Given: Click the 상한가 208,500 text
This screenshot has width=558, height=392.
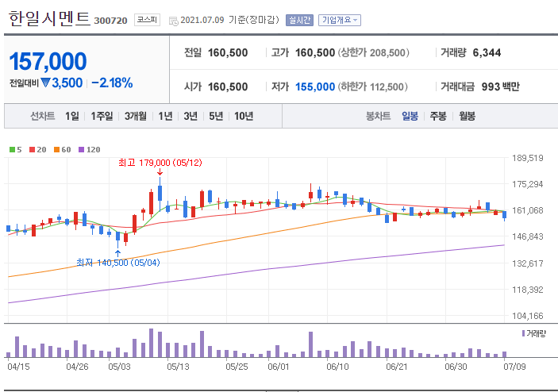Looking at the screenshot, I should (373, 52).
